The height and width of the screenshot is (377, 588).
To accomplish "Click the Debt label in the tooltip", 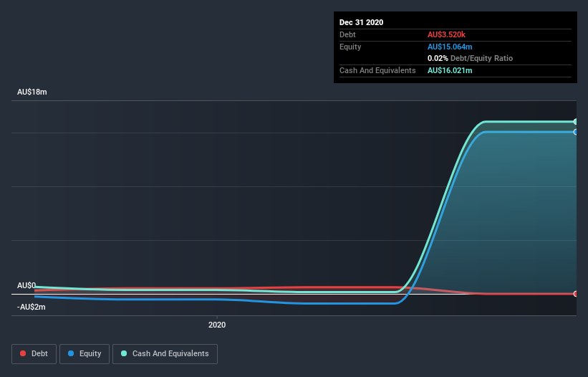I will click(347, 34).
